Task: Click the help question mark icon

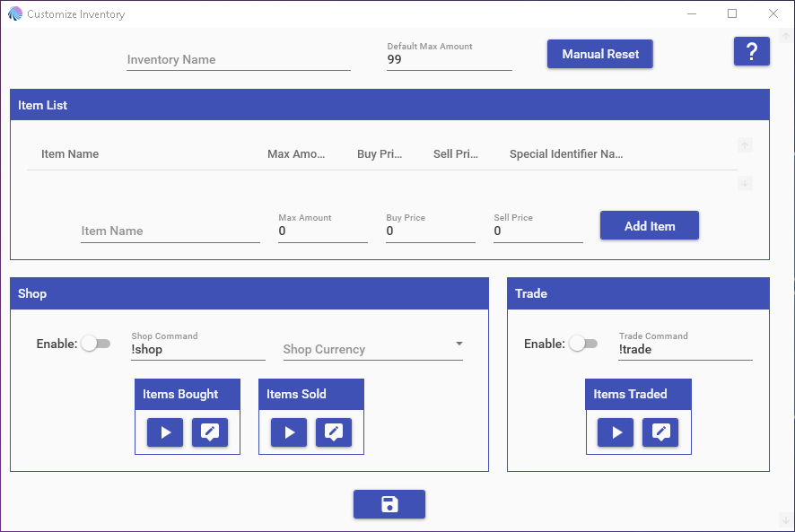Action: click(x=751, y=52)
